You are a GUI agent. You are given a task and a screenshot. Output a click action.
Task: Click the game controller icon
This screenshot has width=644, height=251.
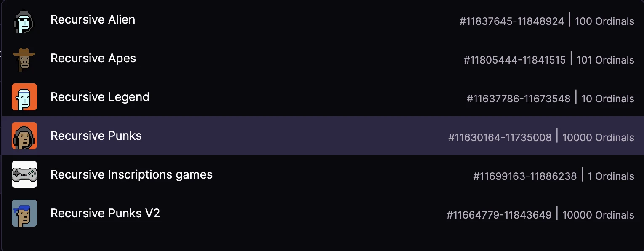(x=24, y=175)
